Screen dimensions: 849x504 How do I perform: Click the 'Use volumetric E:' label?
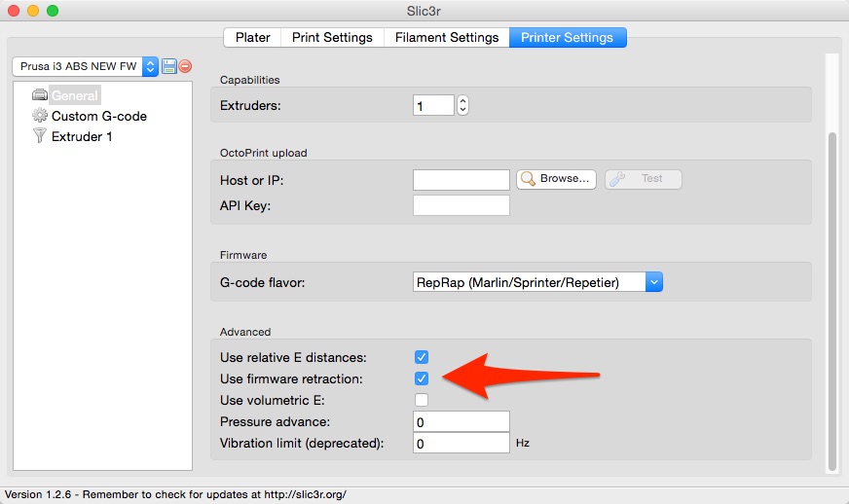coord(272,401)
